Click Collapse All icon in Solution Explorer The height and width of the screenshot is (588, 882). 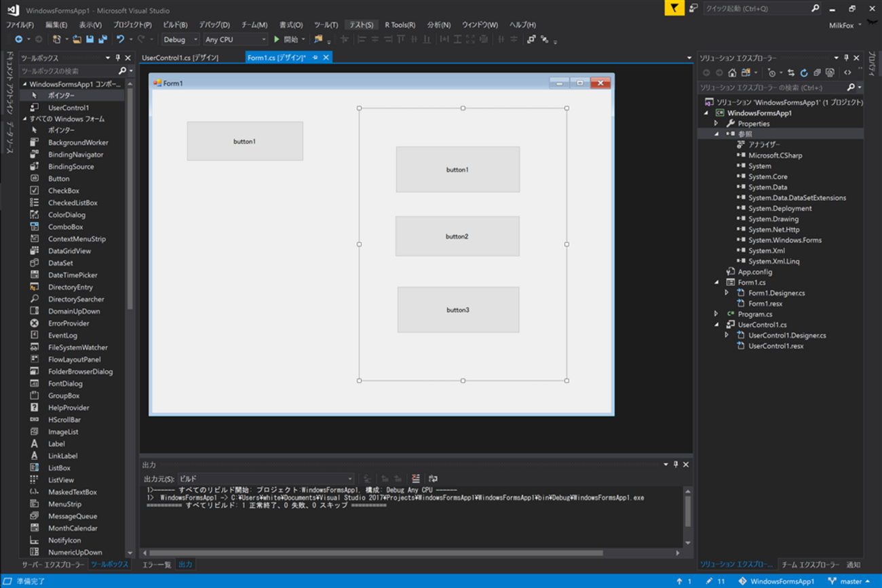click(817, 73)
